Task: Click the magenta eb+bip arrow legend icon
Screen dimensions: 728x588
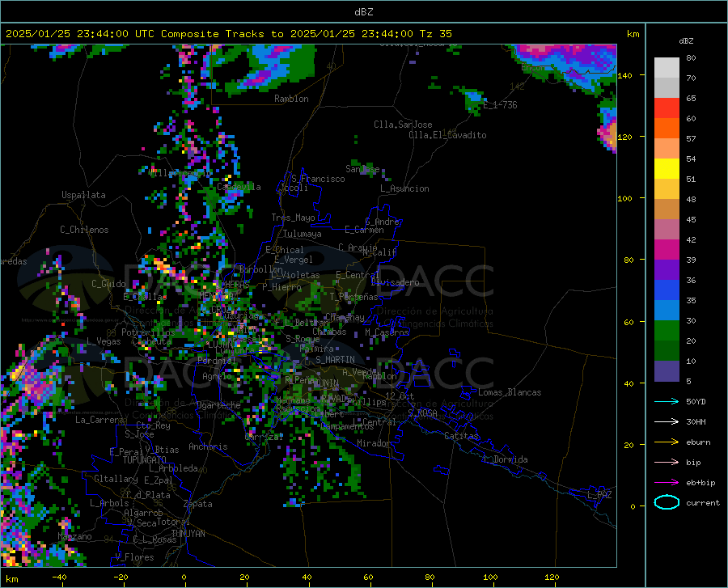Action: (667, 483)
